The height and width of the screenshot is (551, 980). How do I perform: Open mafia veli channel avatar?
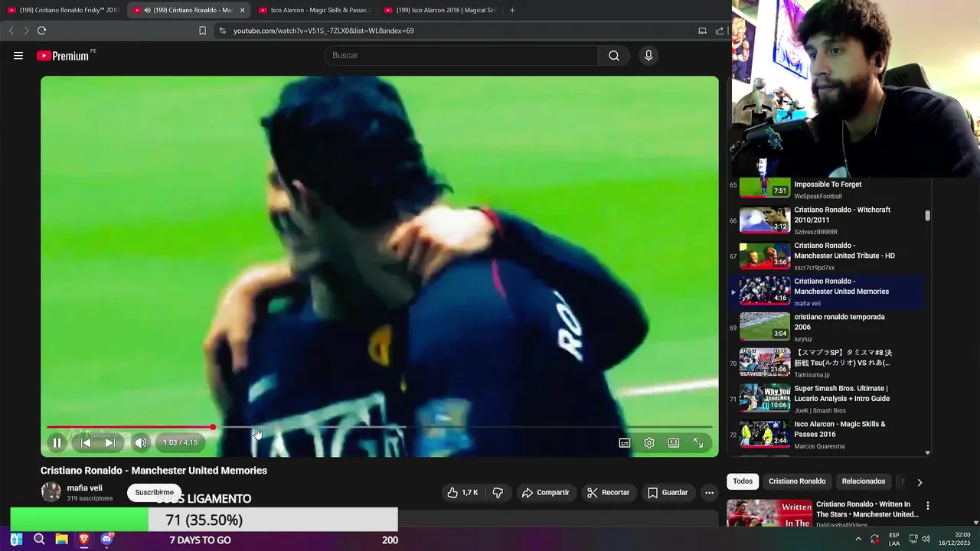point(51,492)
